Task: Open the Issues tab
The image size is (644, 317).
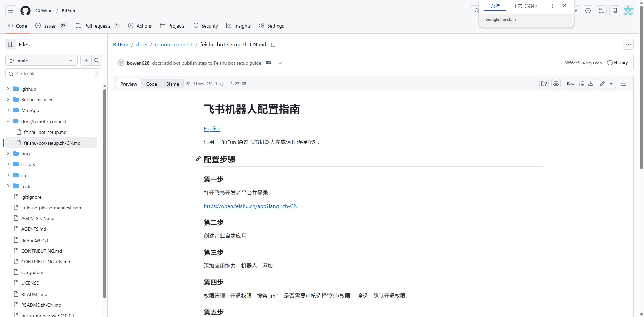Action: pos(51,26)
